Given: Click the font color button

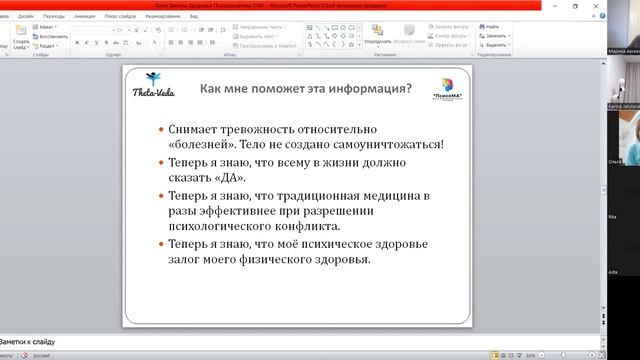Looking at the screenshot, I should (155, 42).
